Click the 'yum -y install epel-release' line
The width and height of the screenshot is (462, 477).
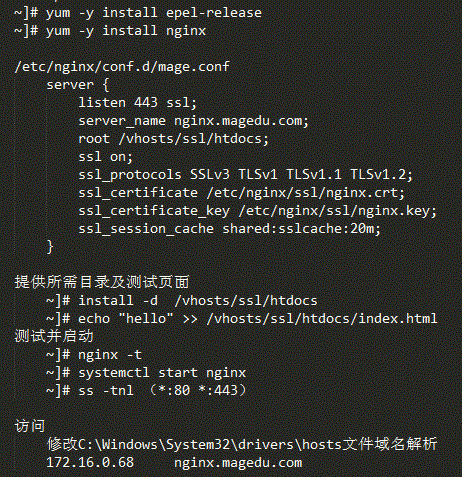(138, 13)
